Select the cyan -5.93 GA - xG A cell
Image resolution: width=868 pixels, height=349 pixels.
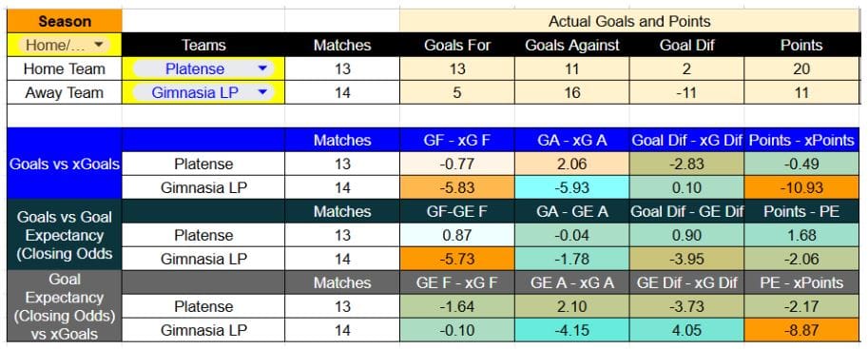click(x=571, y=187)
